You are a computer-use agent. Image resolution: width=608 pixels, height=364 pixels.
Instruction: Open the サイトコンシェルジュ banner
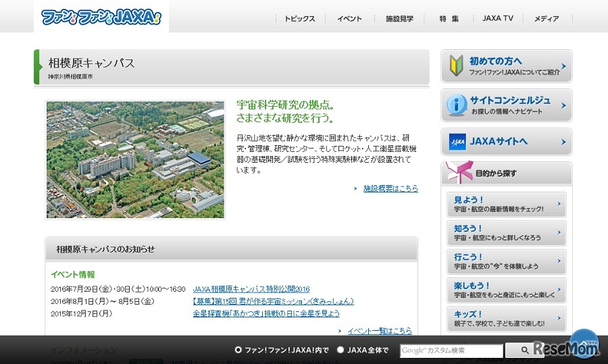point(507,105)
